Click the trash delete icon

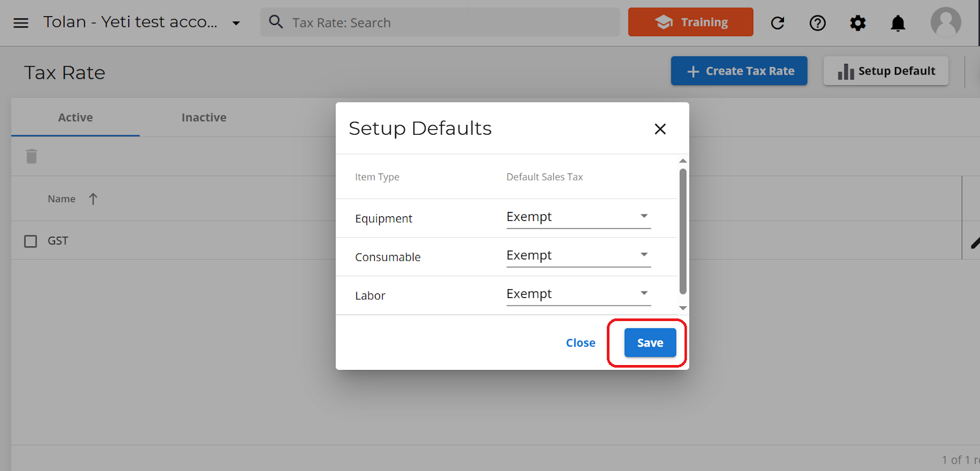click(x=32, y=156)
